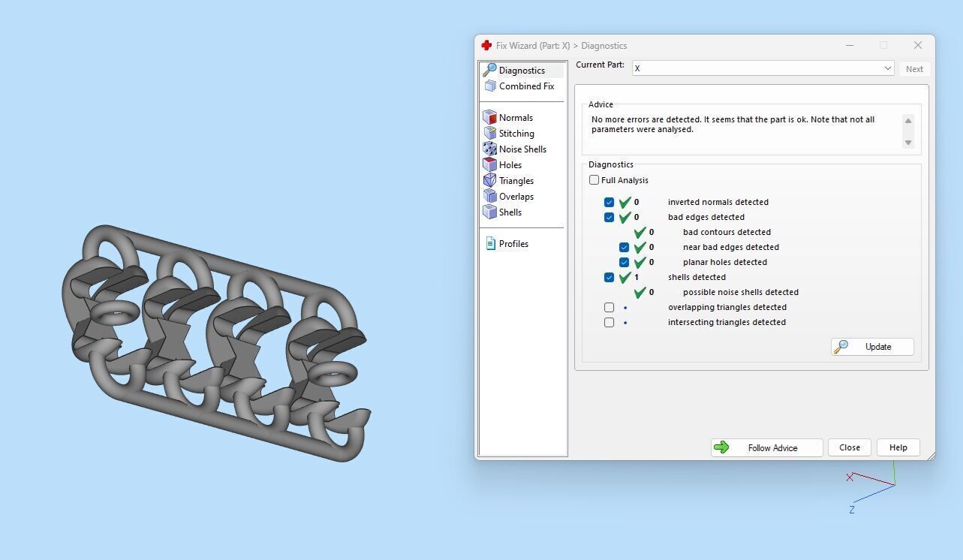963x560 pixels.
Task: Close the Fix Wizard window with X
Action: click(x=917, y=45)
